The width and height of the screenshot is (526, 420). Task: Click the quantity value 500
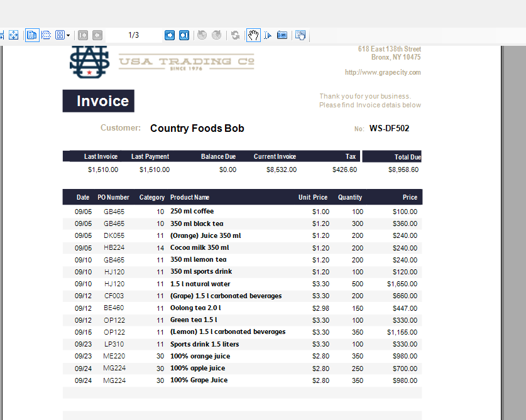coord(358,284)
